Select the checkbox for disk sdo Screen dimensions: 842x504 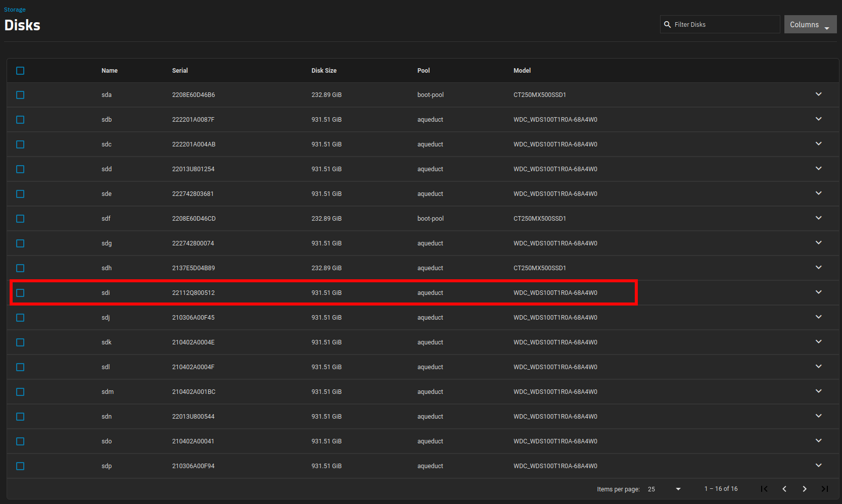[20, 441]
